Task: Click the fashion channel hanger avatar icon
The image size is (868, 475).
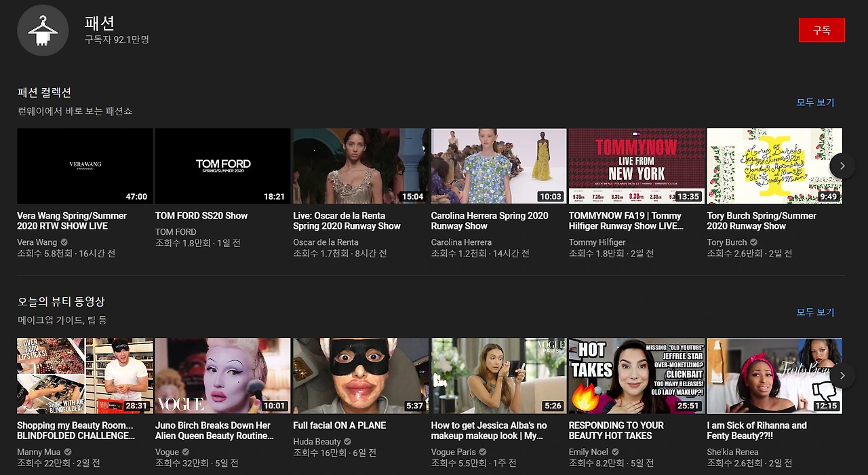Action: click(x=43, y=30)
